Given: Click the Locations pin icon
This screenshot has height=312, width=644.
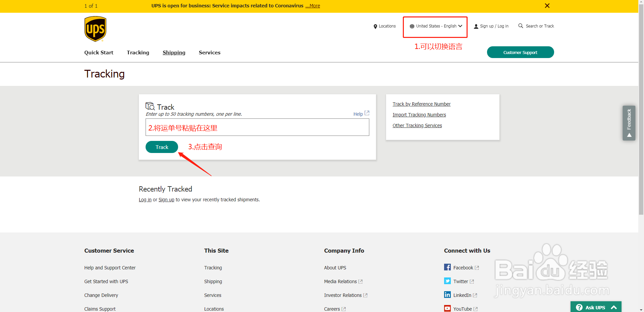Looking at the screenshot, I should tap(375, 27).
